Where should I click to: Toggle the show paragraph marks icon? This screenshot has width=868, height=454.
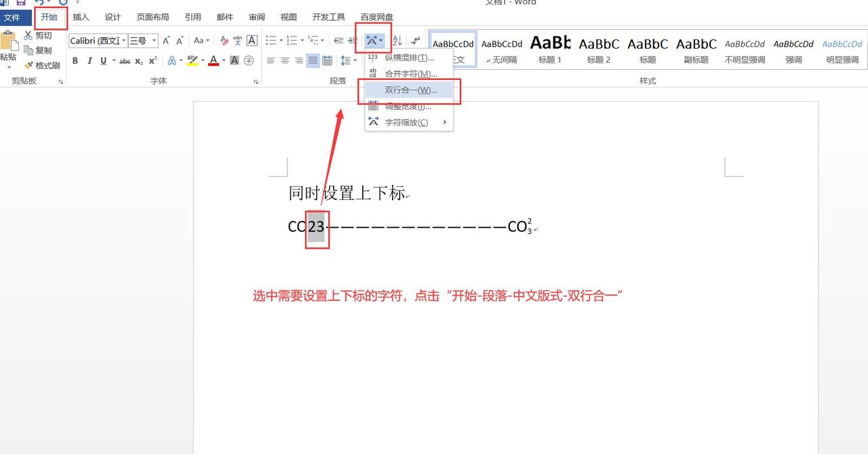point(416,39)
